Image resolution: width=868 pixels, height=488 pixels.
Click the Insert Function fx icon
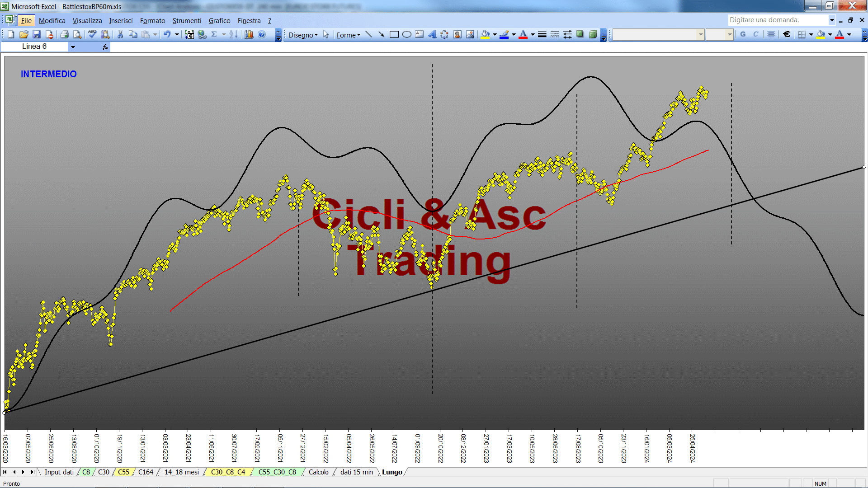105,47
